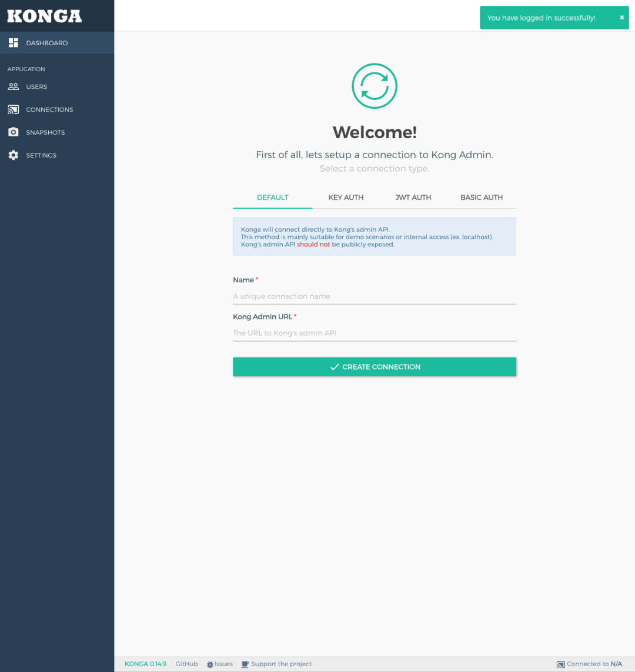
Task: Click the CREATE CONNECTION button
Action: click(375, 367)
